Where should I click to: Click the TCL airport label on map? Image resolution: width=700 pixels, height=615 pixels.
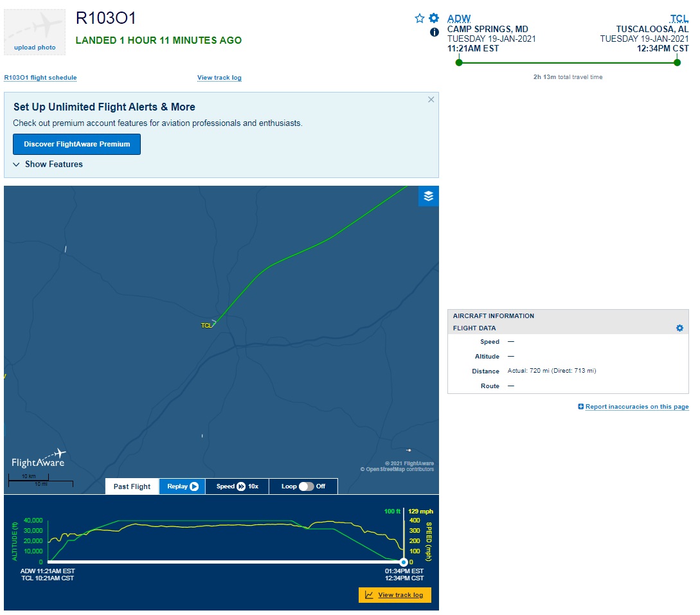click(x=206, y=326)
